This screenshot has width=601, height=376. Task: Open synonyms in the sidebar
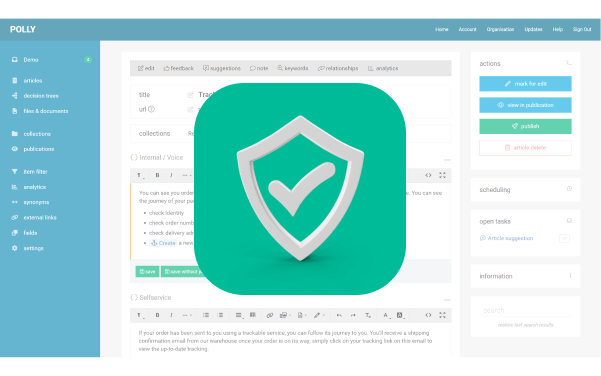(30, 202)
